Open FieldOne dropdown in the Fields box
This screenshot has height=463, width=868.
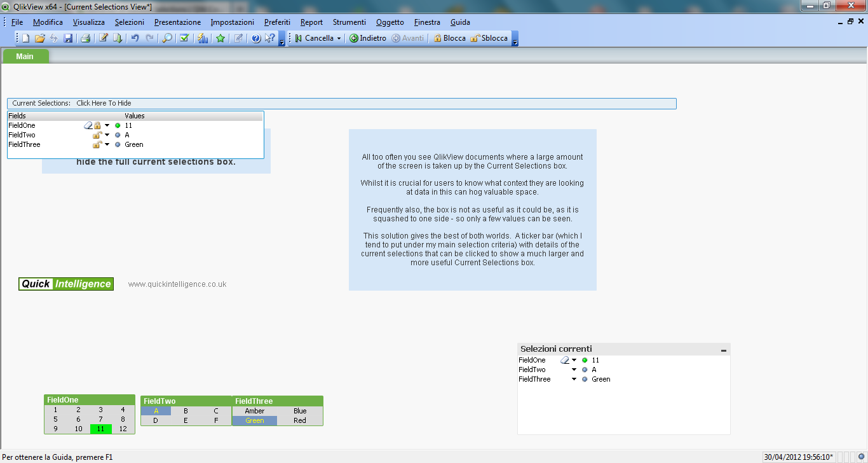click(x=107, y=125)
